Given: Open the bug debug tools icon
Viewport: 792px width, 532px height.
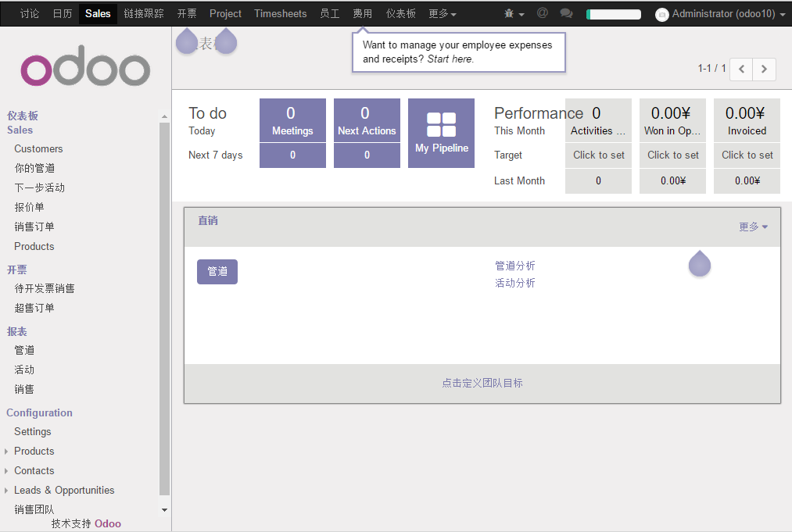Looking at the screenshot, I should point(510,13).
